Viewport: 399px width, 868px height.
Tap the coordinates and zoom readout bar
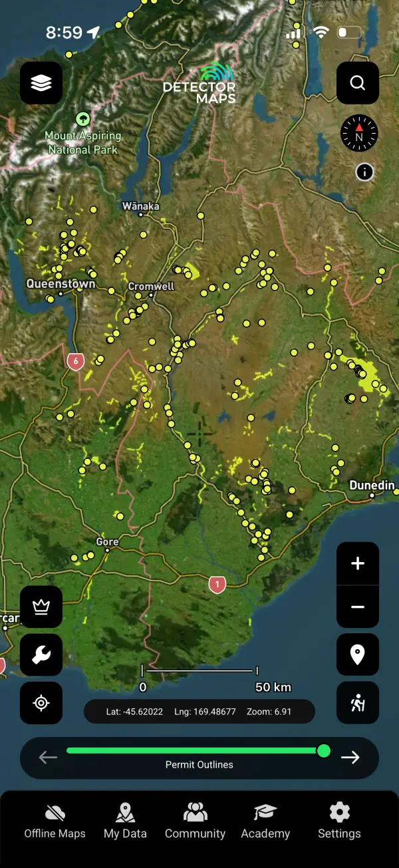199,712
